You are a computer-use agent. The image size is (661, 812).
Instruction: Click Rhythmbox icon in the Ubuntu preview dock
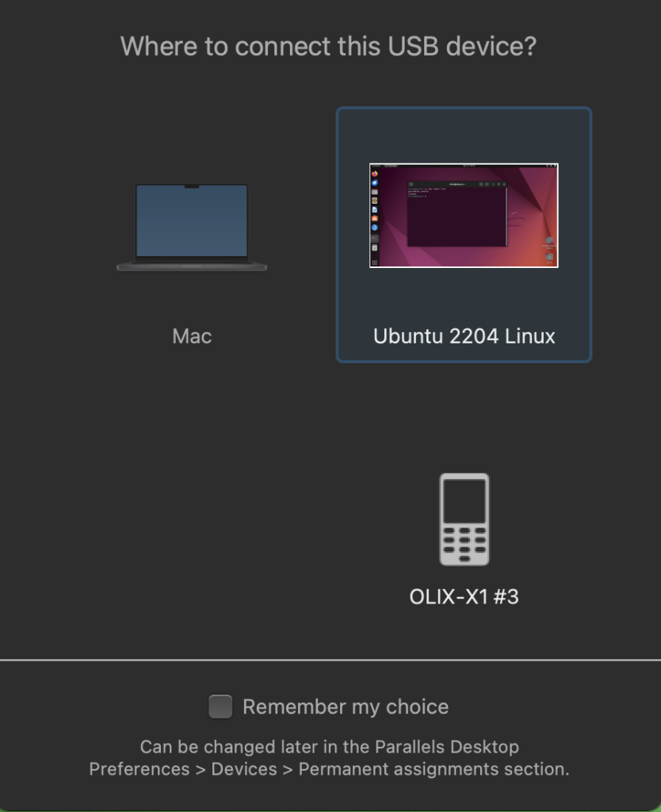click(x=375, y=201)
